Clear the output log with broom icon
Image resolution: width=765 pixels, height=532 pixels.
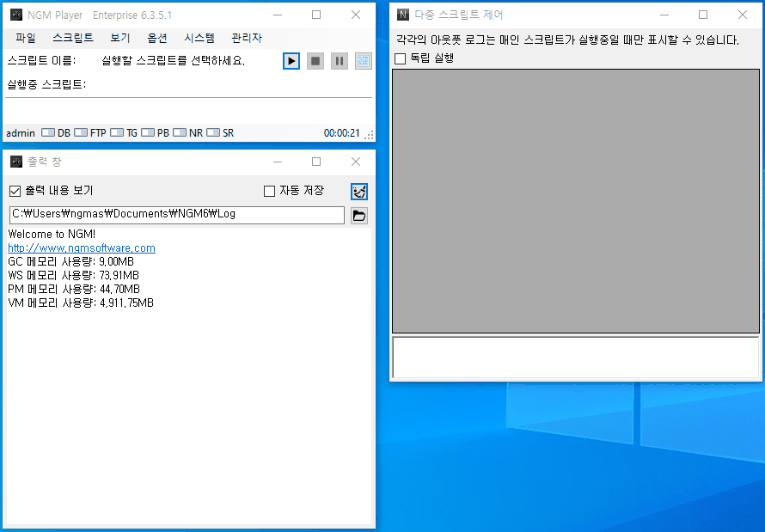point(359,192)
